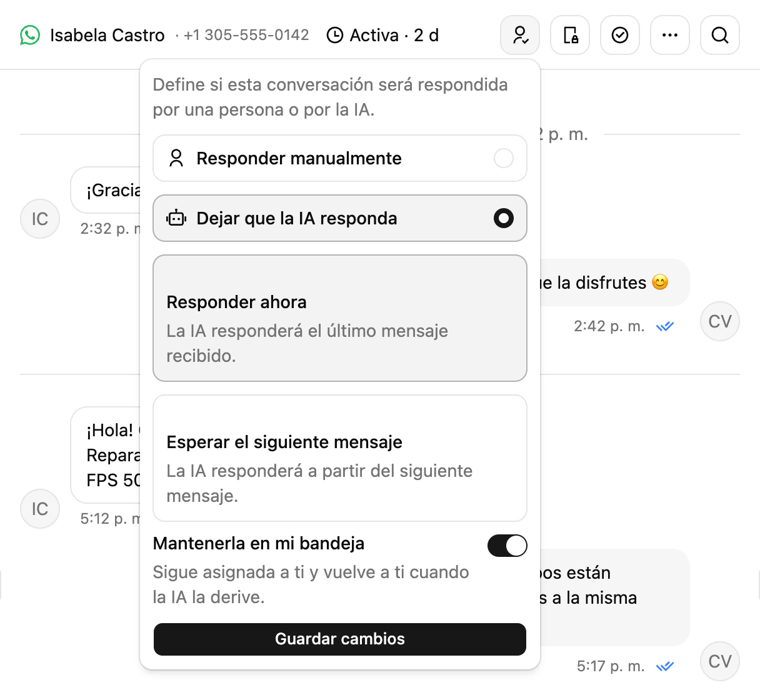Choose the Responder ahora card

[x=340, y=318]
